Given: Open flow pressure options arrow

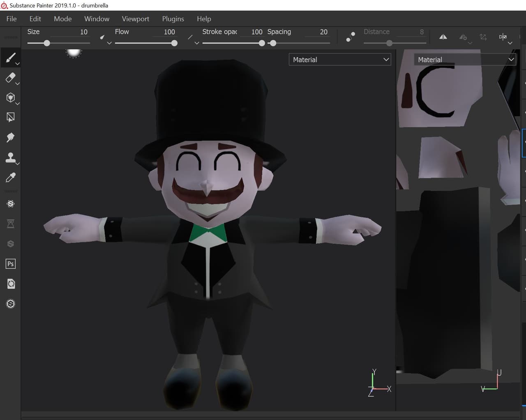Looking at the screenshot, I should click(197, 43).
